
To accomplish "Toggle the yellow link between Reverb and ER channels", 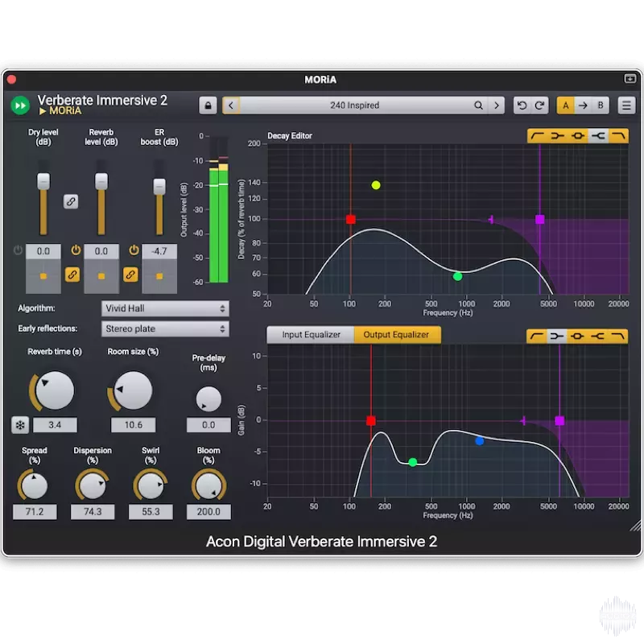I will coord(130,275).
